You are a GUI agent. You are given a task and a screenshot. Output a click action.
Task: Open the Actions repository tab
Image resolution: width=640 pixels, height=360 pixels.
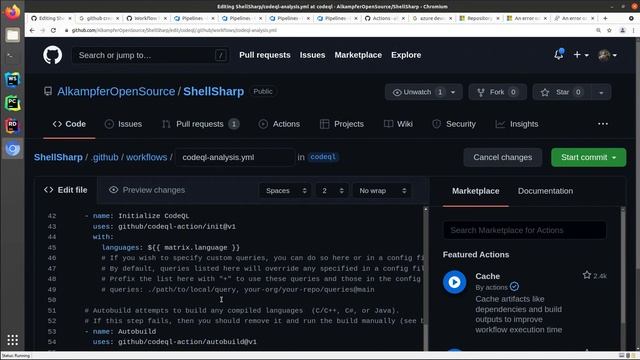[280, 124]
